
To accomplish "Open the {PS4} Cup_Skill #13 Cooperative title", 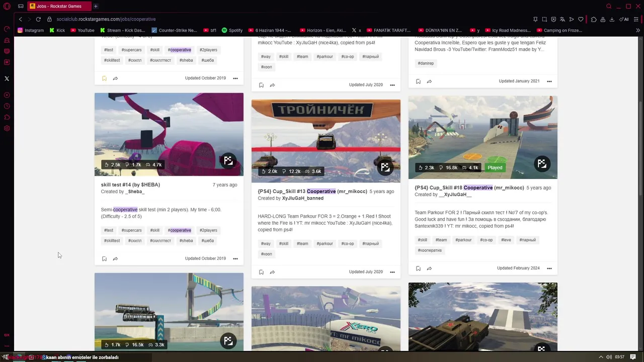I will click(x=312, y=191).
